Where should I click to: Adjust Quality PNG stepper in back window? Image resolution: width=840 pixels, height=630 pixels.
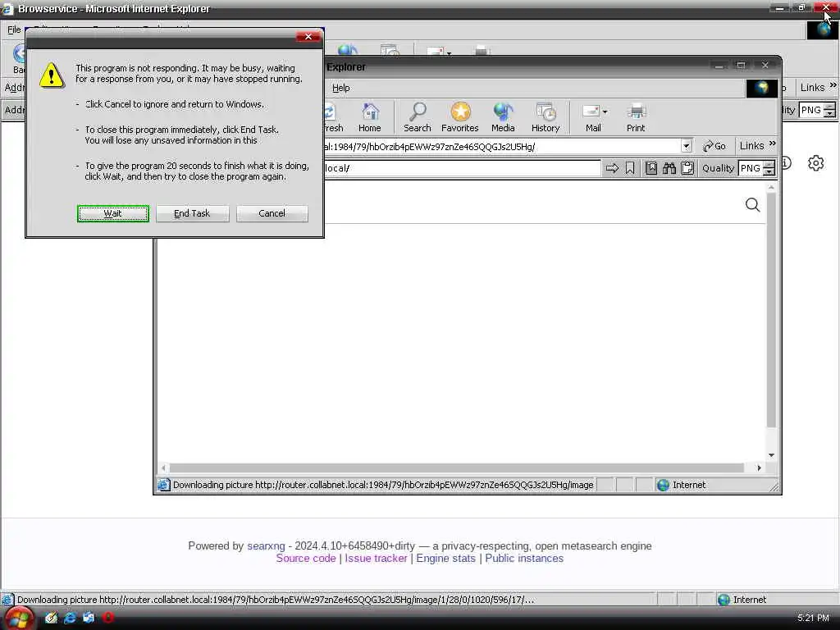point(830,111)
